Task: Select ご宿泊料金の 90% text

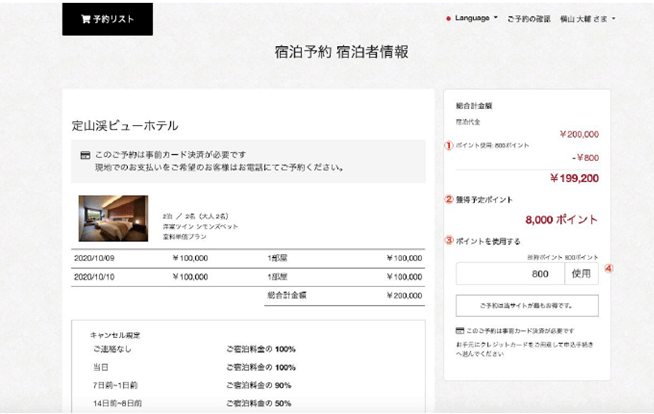Action: [x=259, y=385]
